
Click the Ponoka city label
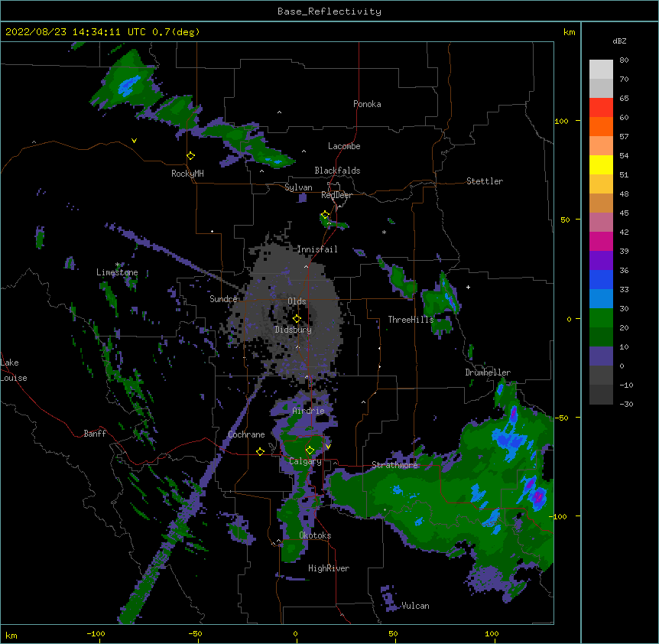(367, 104)
